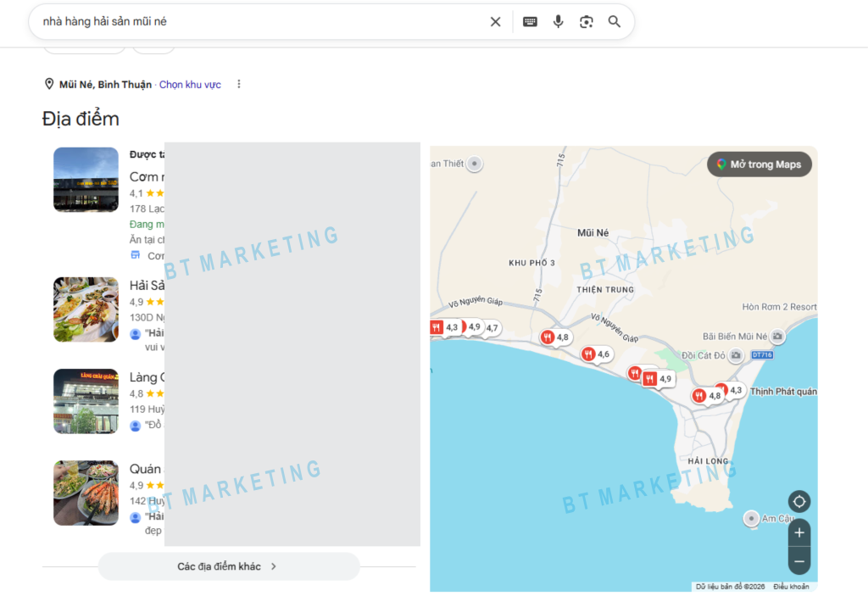868x613 pixels.
Task: Open the 'Chọn khu vực' link
Action: pos(190,85)
